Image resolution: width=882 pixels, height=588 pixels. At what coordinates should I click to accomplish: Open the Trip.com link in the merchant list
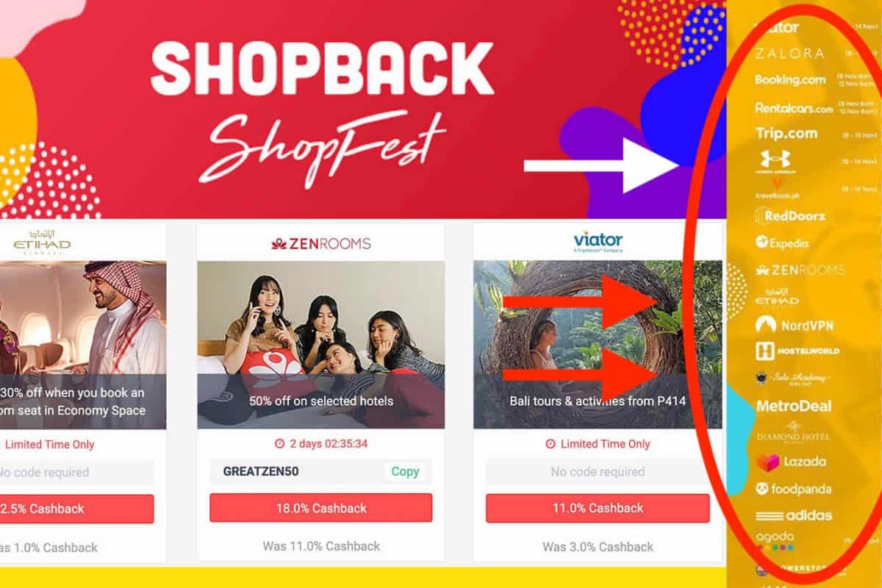tap(786, 133)
